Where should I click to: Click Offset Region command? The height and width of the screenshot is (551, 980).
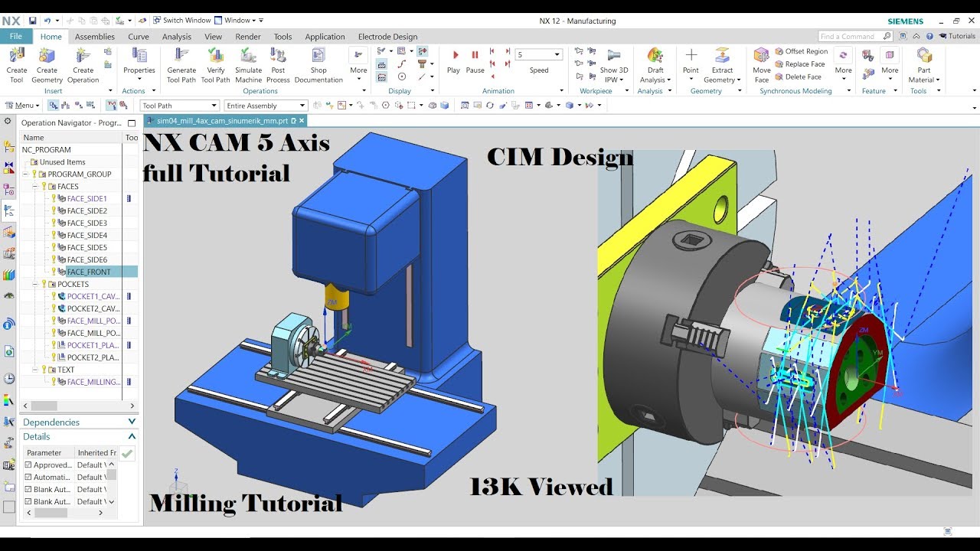802,51
